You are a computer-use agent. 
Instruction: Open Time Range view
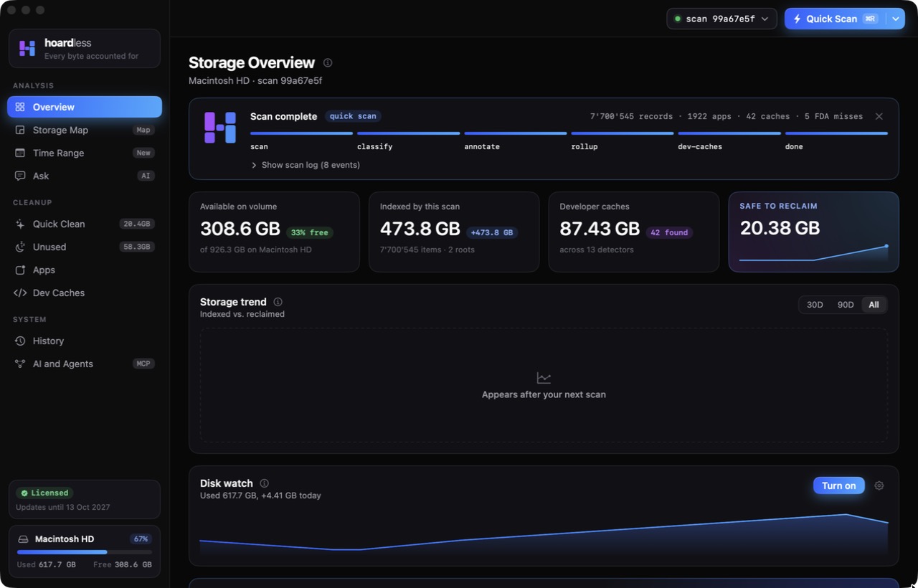click(x=85, y=153)
